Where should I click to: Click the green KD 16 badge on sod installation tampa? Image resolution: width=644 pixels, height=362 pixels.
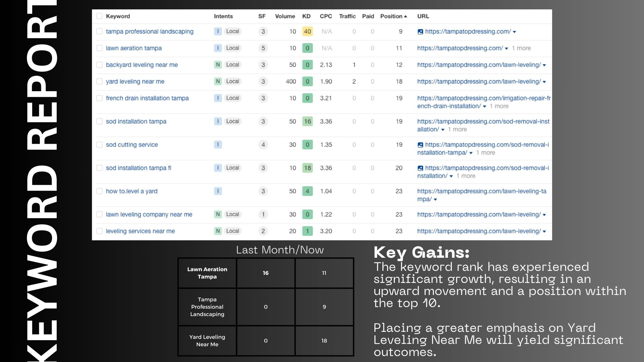[x=307, y=121]
